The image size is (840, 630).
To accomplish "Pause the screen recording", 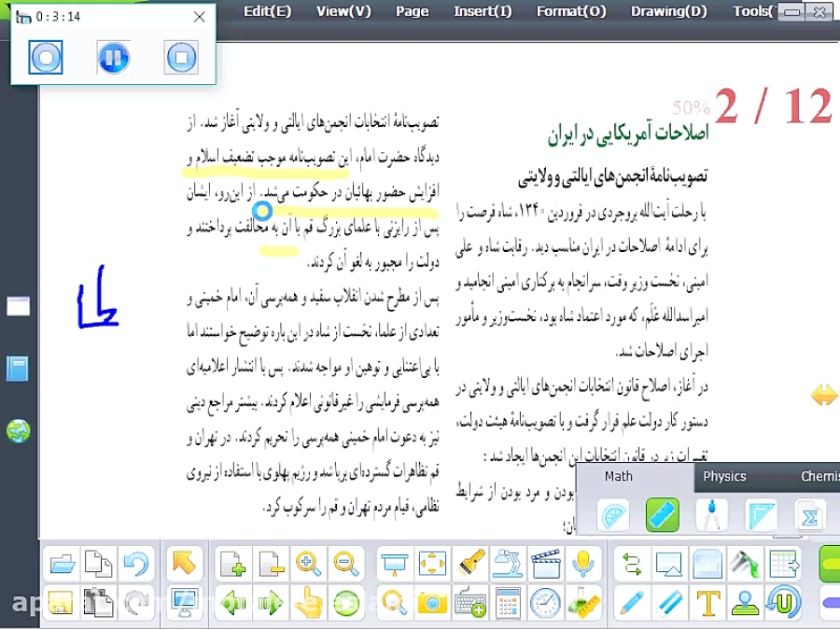I will 113,57.
